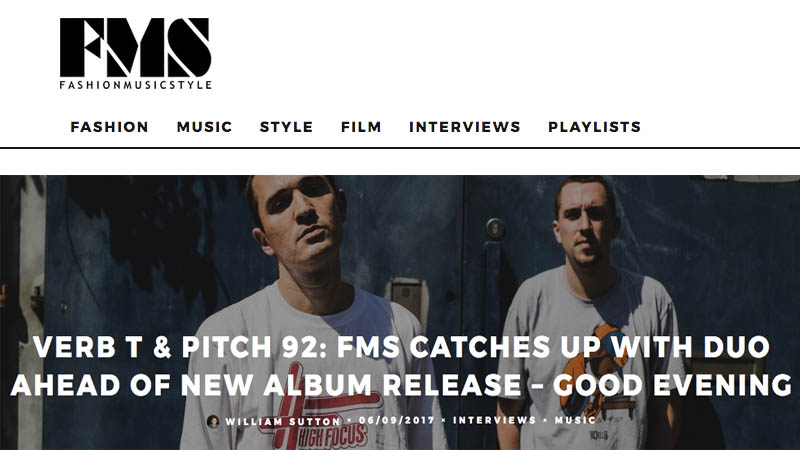Click the FMS logo mark
Screen dimensions: 800x450
pos(135,47)
